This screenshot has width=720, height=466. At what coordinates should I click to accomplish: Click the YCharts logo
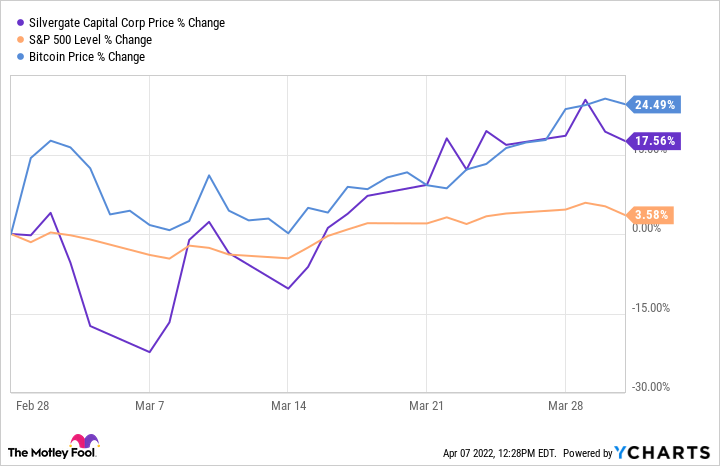click(x=669, y=452)
